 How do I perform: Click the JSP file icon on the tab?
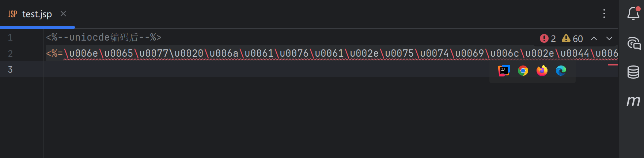(x=13, y=14)
